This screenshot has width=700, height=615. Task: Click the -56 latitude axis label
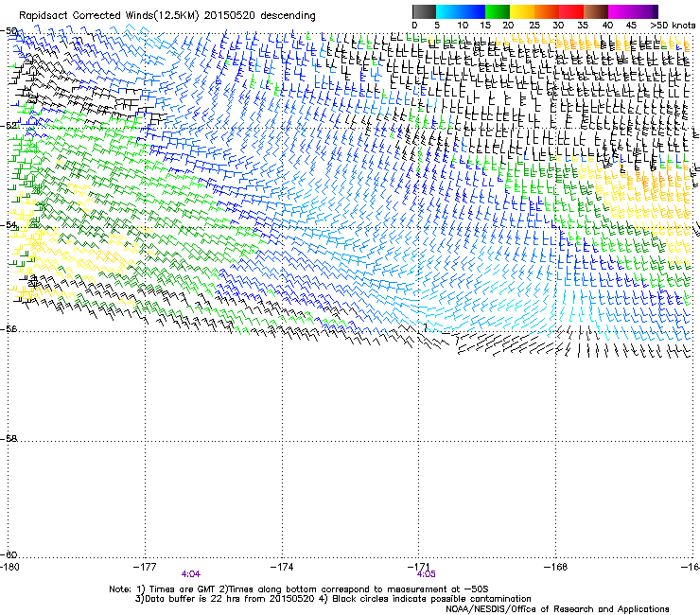point(9,328)
